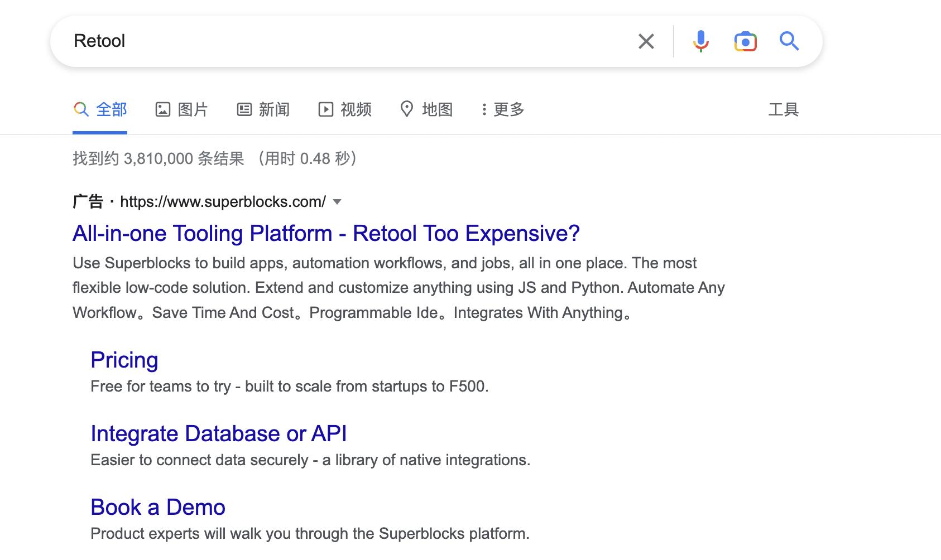Select the 全部 results tab
The image size is (941, 560).
[111, 109]
